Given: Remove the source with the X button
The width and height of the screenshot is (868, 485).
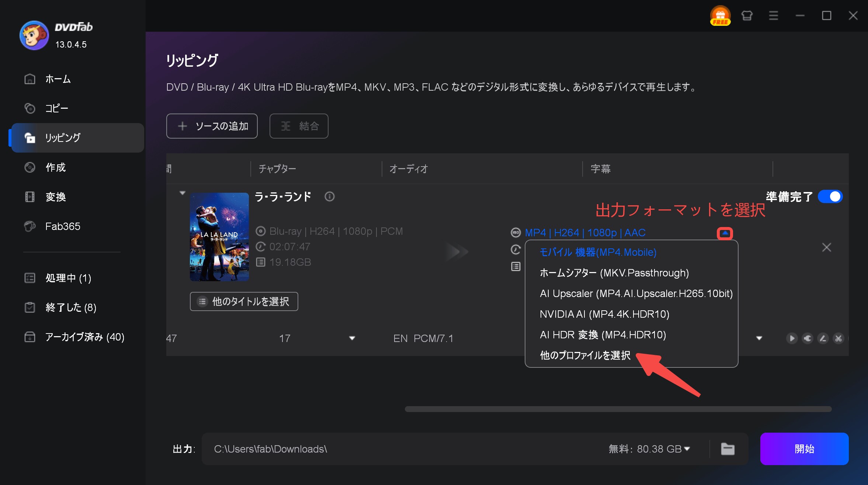Looking at the screenshot, I should point(827,247).
